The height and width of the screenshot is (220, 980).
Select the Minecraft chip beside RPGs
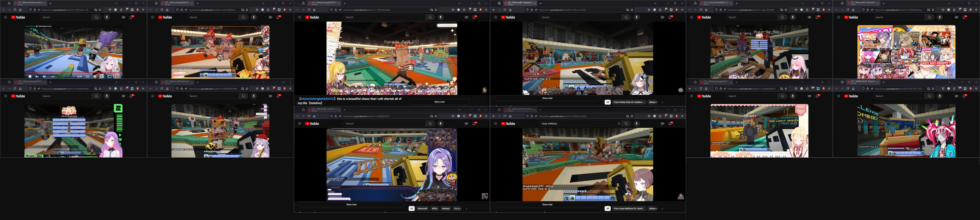click(x=422, y=209)
